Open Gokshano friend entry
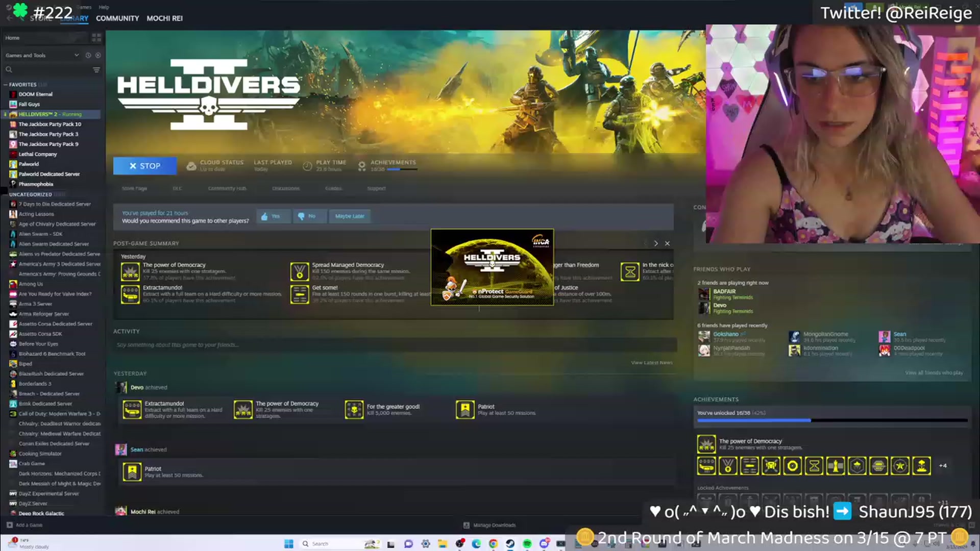Viewport: 980px width, 551px height. [726, 335]
